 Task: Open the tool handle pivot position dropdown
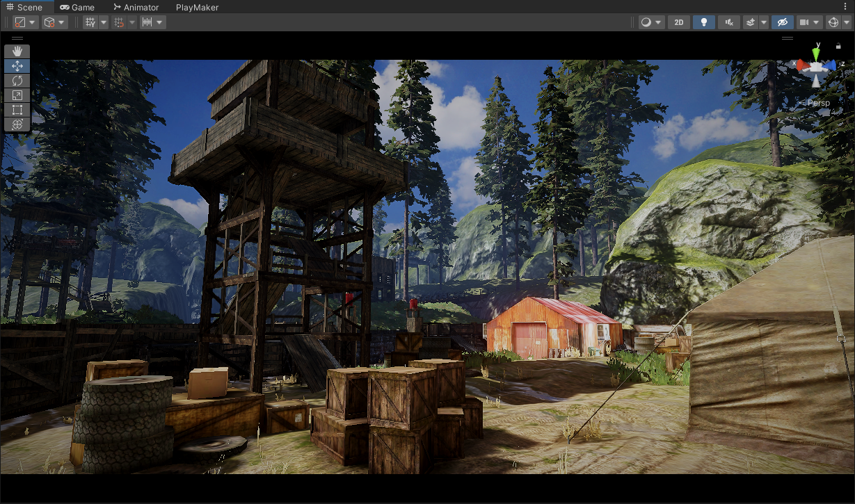coord(26,22)
